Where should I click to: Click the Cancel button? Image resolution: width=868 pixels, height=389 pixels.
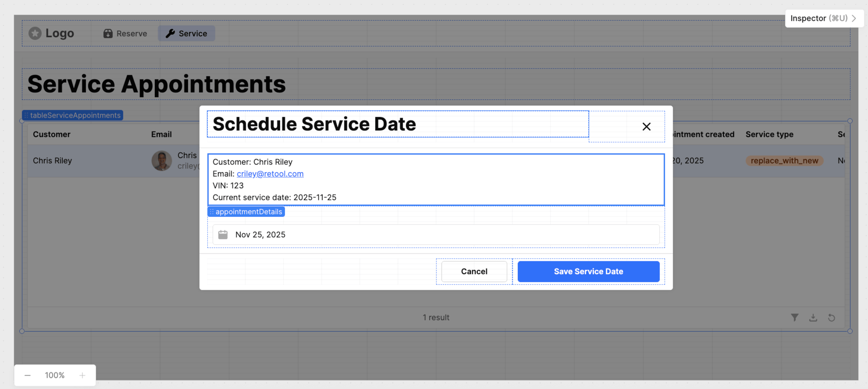click(474, 271)
